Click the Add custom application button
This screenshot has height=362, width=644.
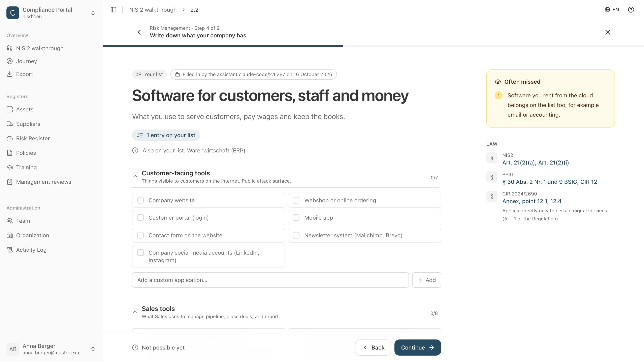426,280
